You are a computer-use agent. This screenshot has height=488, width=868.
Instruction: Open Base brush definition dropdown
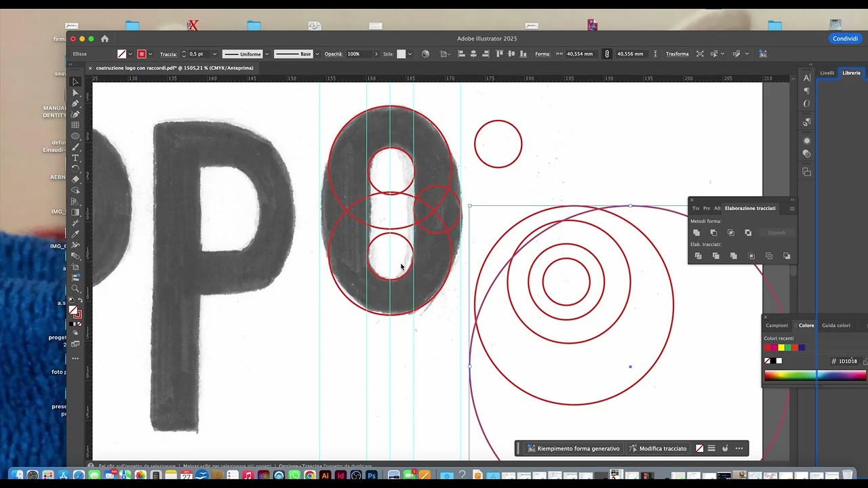click(x=319, y=54)
